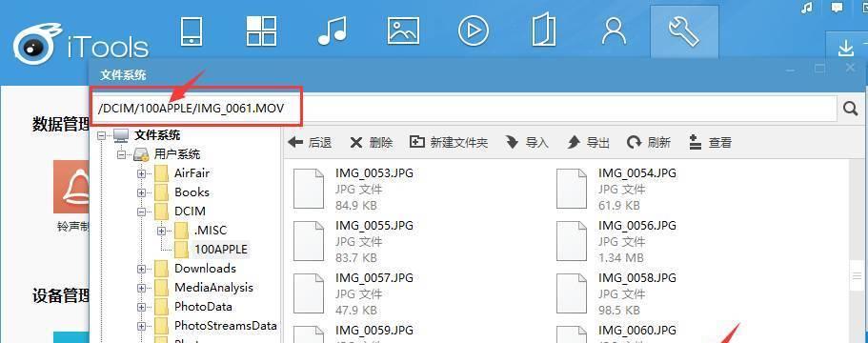Open the music tab in the top bar

coord(333,31)
